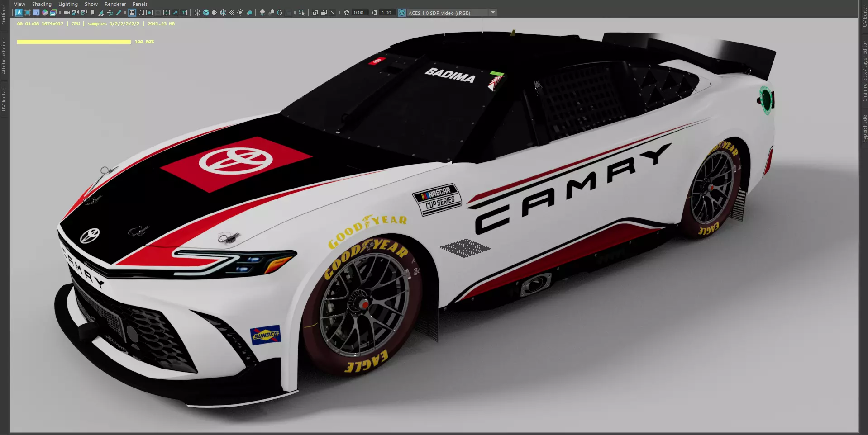Switch to smooth shaded cube display
868x435 pixels.
point(206,13)
